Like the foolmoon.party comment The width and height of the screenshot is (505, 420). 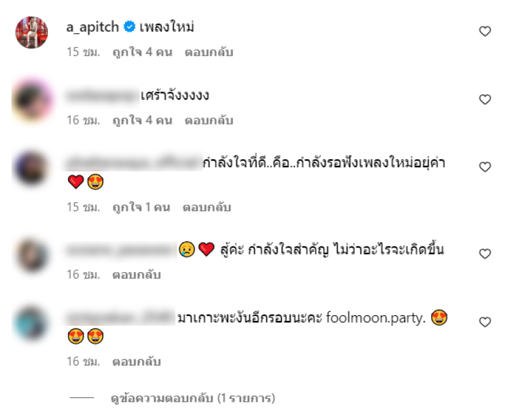485,322
